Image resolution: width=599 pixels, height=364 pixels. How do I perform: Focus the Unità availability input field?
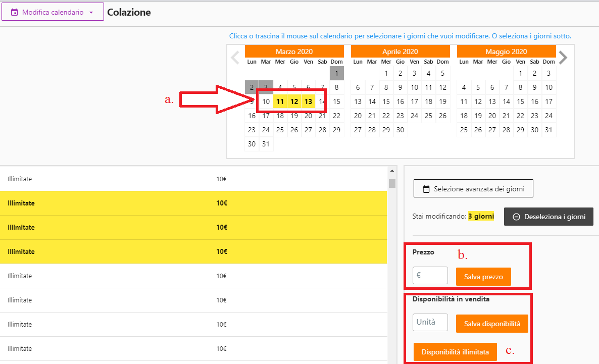coord(430,323)
